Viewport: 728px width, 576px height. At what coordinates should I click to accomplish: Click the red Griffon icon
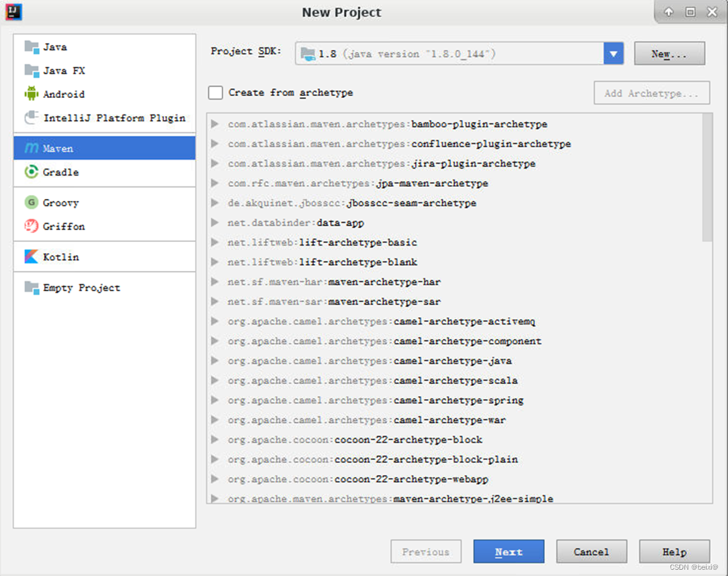32,226
